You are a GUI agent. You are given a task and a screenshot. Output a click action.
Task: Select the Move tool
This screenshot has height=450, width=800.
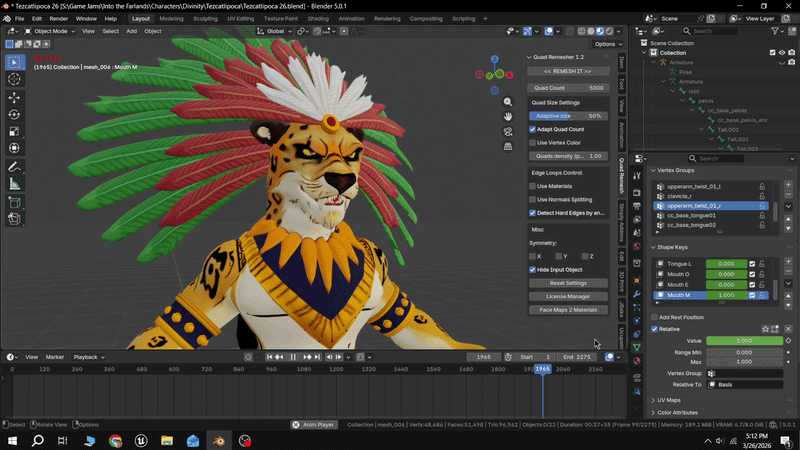14,97
